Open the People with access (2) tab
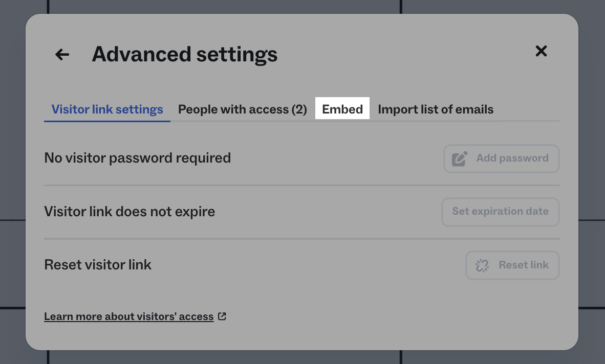The width and height of the screenshot is (605, 364). pyautogui.click(x=242, y=109)
